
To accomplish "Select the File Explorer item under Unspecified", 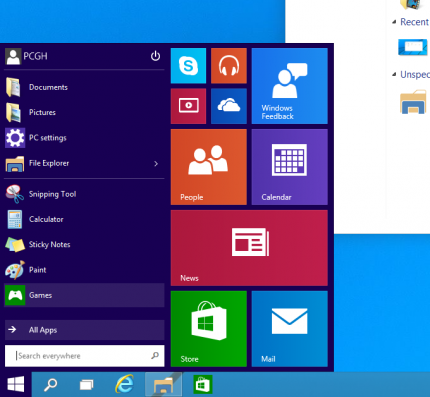I will [x=413, y=102].
